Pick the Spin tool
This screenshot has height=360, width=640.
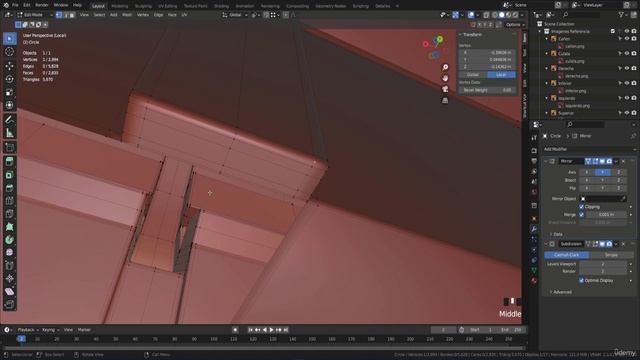(9, 240)
